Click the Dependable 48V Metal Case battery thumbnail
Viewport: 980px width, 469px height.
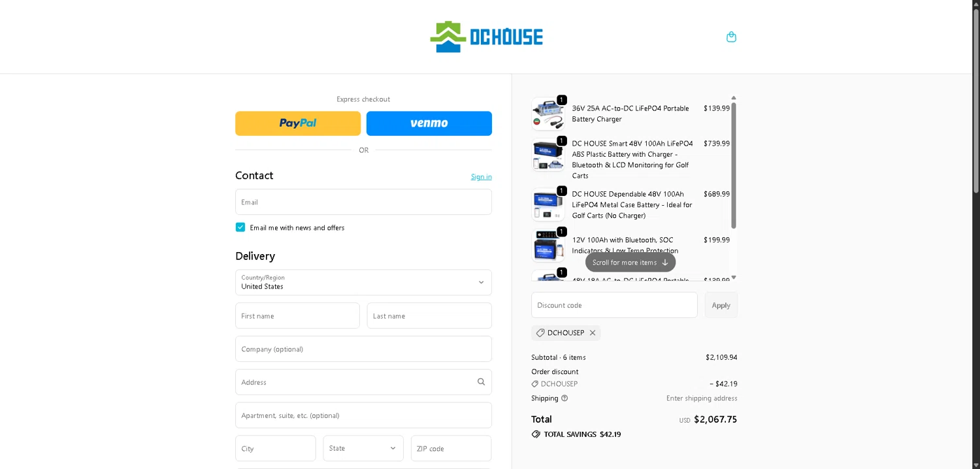coord(548,204)
